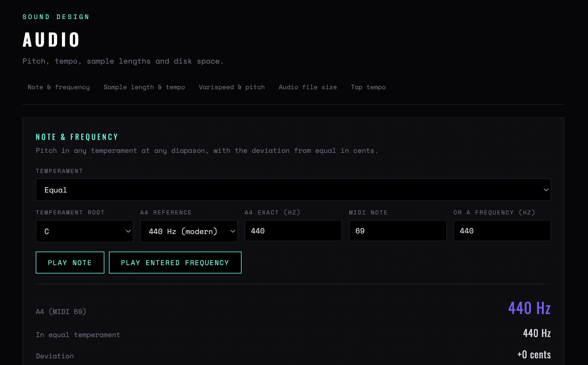Click the AUDIO page heading
The image size is (588, 365).
(51, 40)
